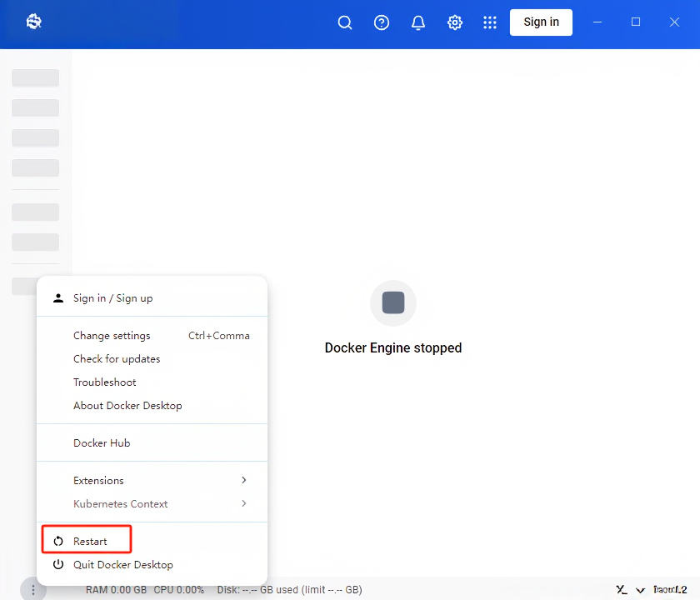This screenshot has height=600, width=700.
Task: Click the apps grid icon in header
Action: [x=490, y=22]
